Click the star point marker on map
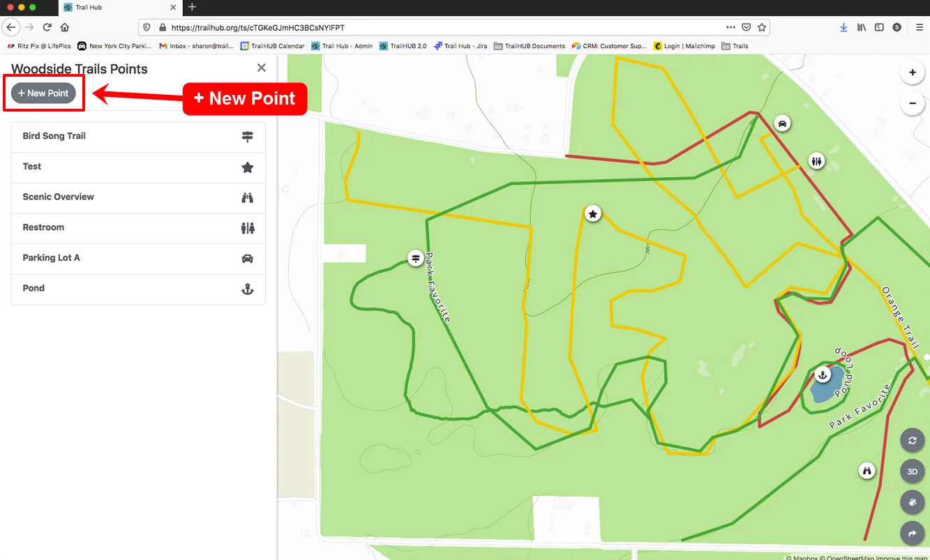This screenshot has height=560, width=930. click(x=593, y=214)
